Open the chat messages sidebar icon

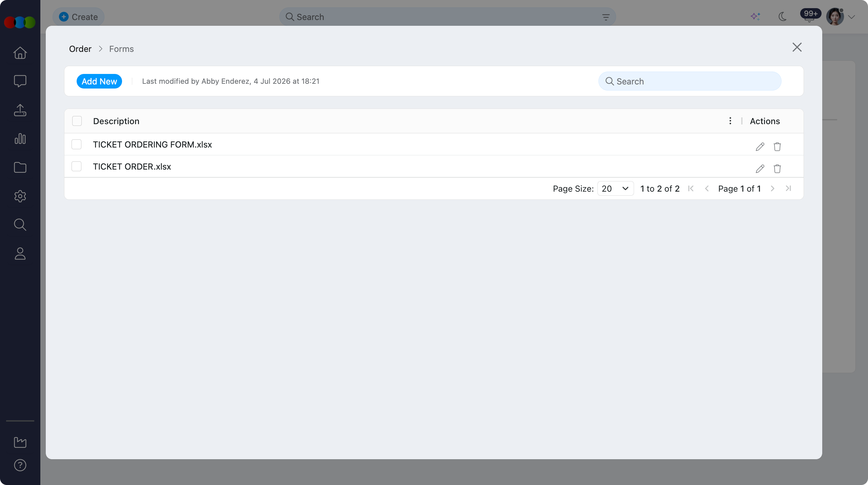pos(20,81)
